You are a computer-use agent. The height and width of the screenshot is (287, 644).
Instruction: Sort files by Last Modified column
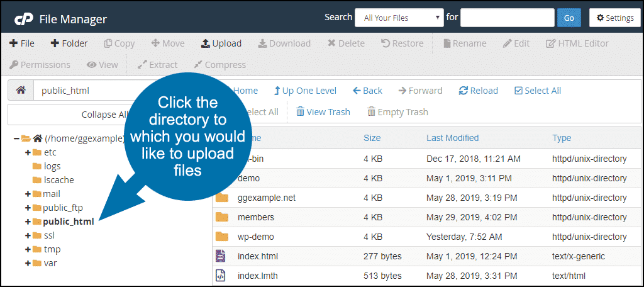(x=452, y=138)
